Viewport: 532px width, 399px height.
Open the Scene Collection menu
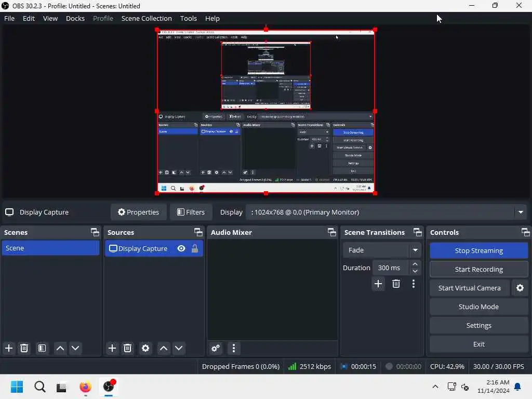pyautogui.click(x=147, y=18)
